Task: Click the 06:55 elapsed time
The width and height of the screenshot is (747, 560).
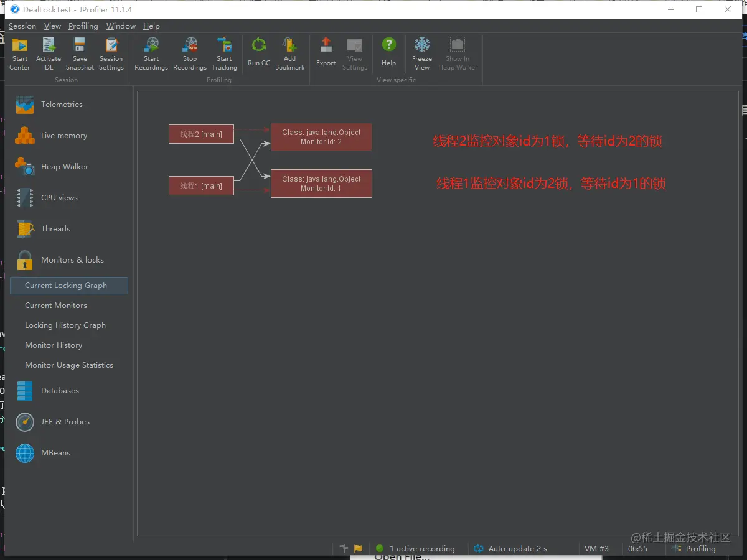Action: [637, 549]
